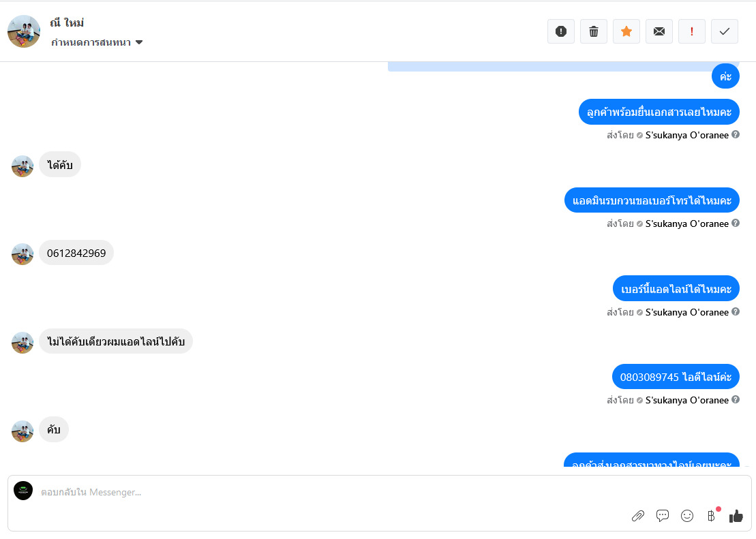Attach a file with the paperclip icon
Viewport: 756px width, 539px height.
click(638, 516)
